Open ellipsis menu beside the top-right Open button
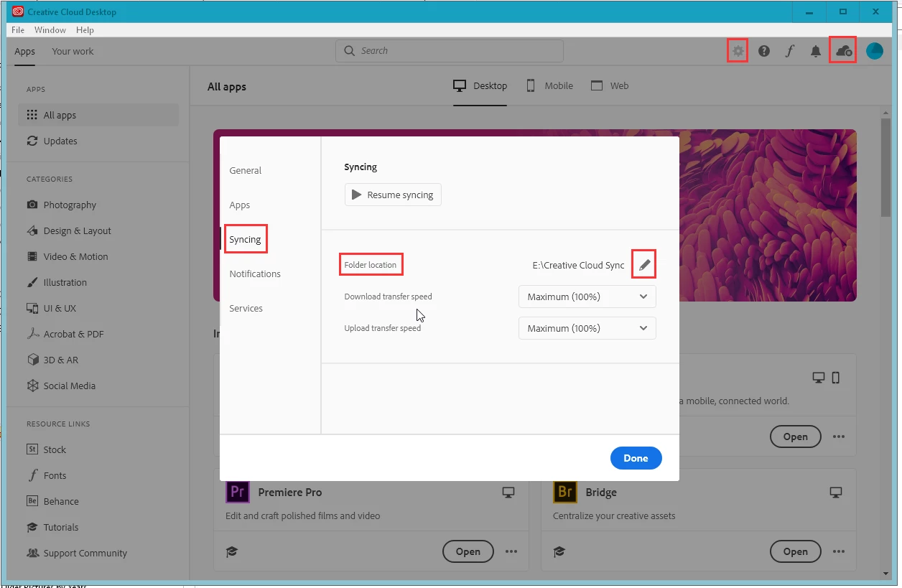Image resolution: width=902 pixels, height=588 pixels. (839, 437)
